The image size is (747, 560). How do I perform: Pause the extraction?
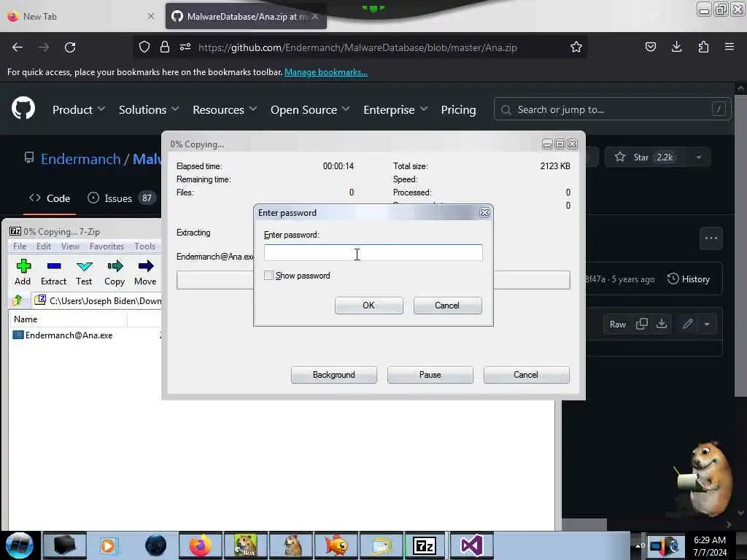430,375
